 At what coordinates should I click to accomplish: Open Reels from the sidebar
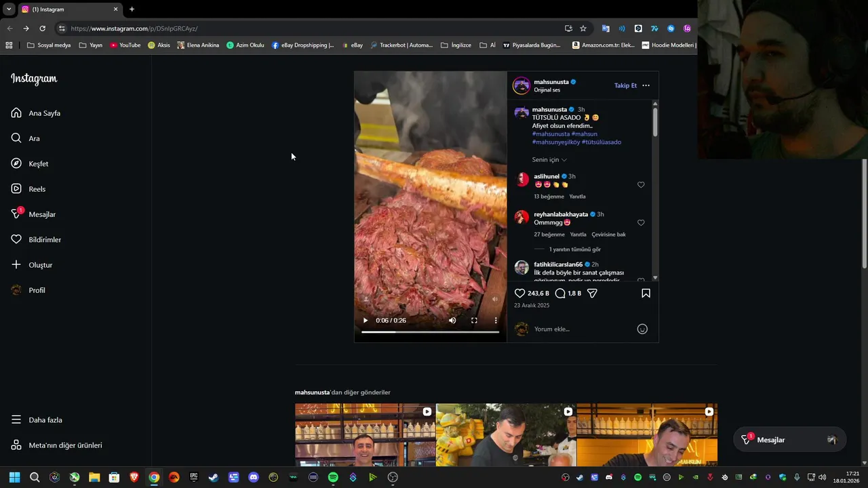(x=28, y=189)
